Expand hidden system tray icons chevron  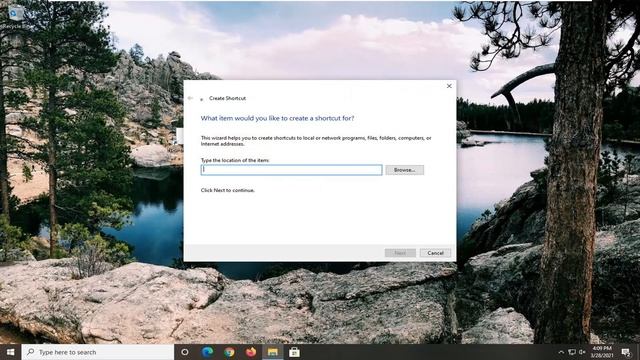coord(561,352)
